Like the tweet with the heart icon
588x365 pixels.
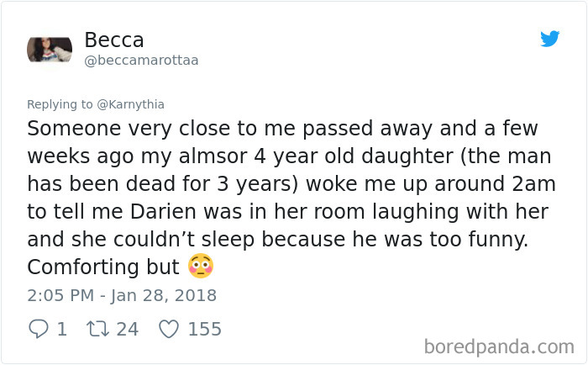click(x=169, y=329)
